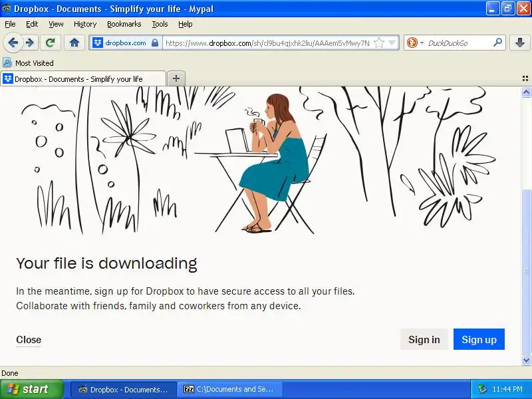Image resolution: width=532 pixels, height=399 pixels.
Task: Click the scrollbar down arrow
Action: pyautogui.click(x=526, y=360)
